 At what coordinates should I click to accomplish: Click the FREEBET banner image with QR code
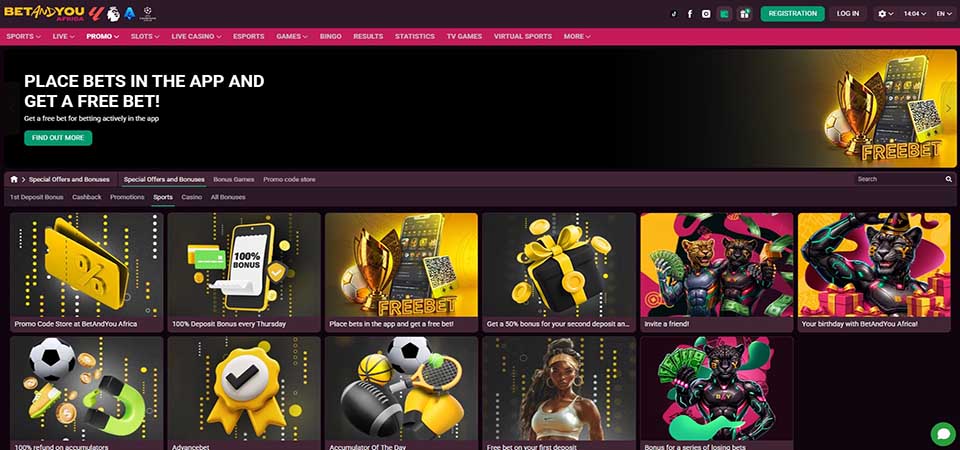pyautogui.click(x=885, y=108)
